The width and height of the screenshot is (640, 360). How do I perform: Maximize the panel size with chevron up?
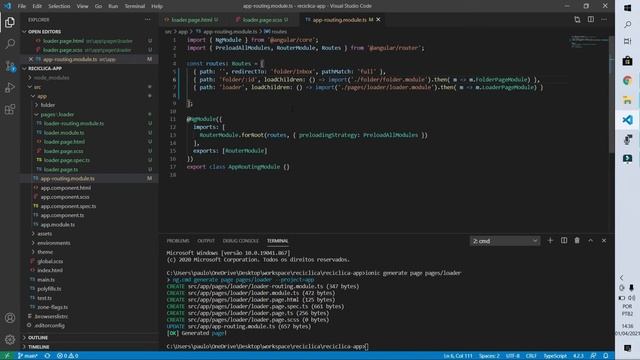[x=591, y=241]
